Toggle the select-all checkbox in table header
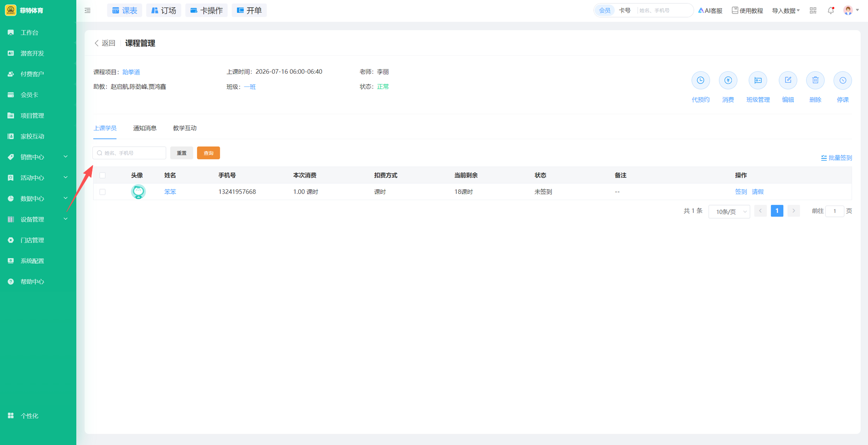 pos(102,175)
